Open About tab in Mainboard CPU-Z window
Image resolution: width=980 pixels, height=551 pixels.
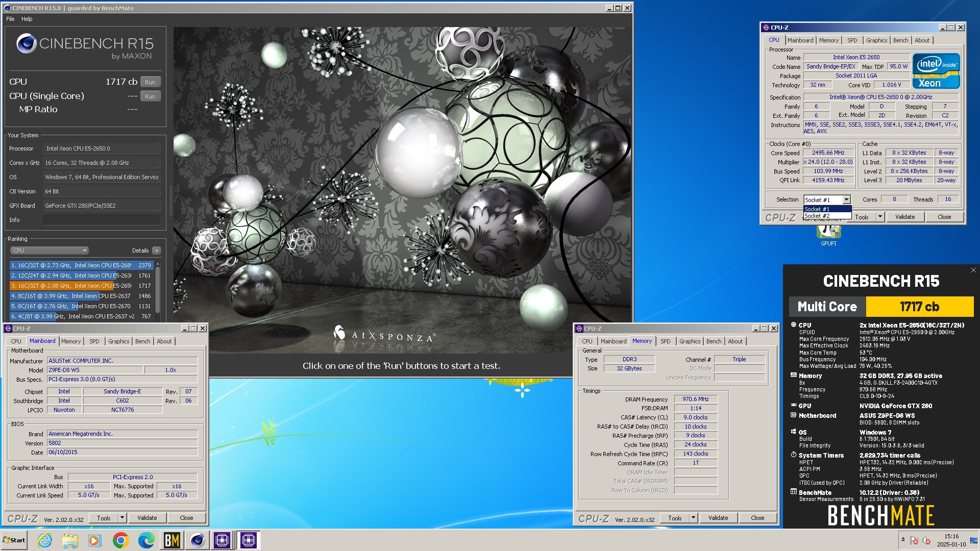[164, 341]
